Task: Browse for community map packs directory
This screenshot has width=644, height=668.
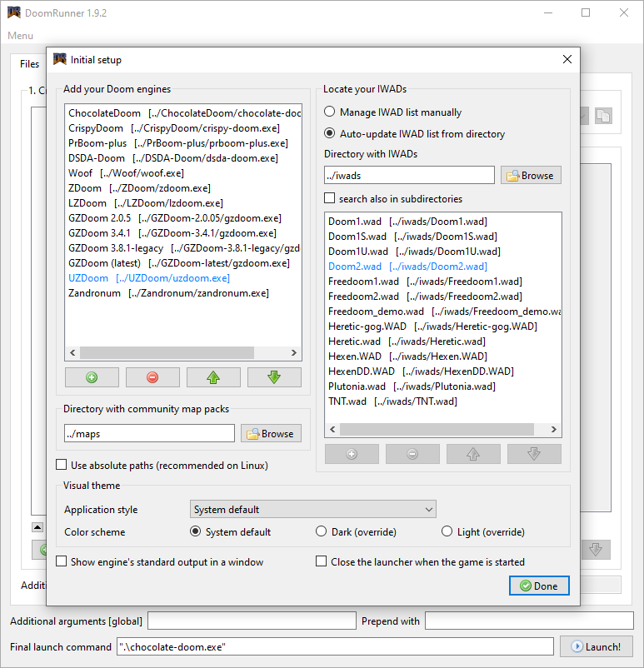Action: tap(271, 434)
